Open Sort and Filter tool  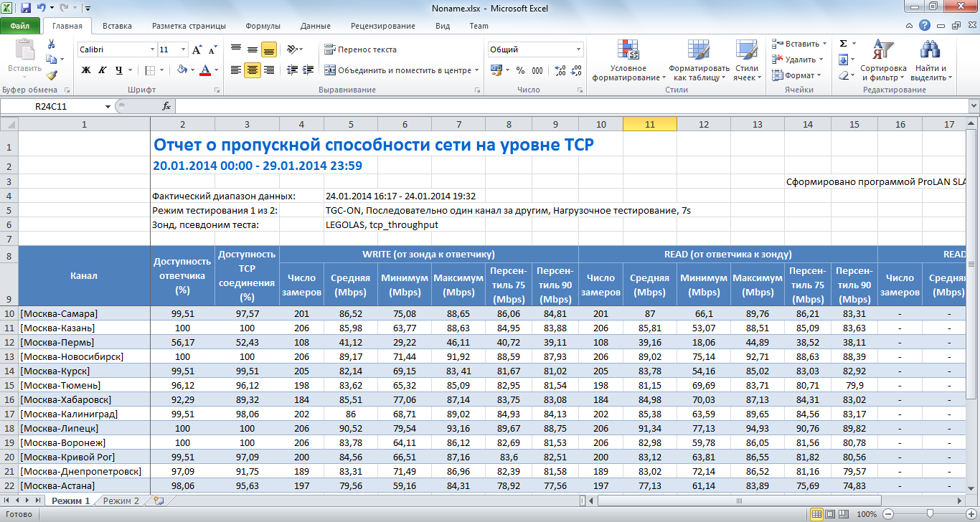pos(883,61)
